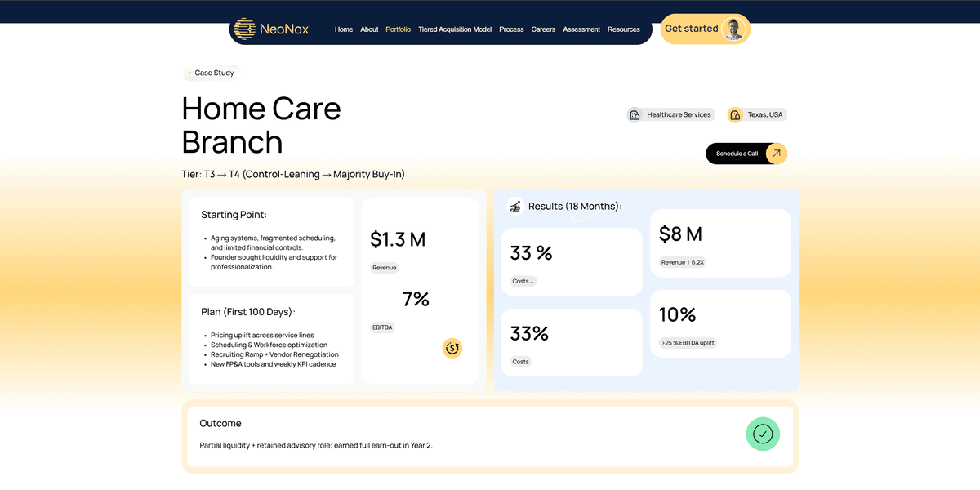
Task: Click the green checkmark icon in Outcome
Action: tap(763, 434)
